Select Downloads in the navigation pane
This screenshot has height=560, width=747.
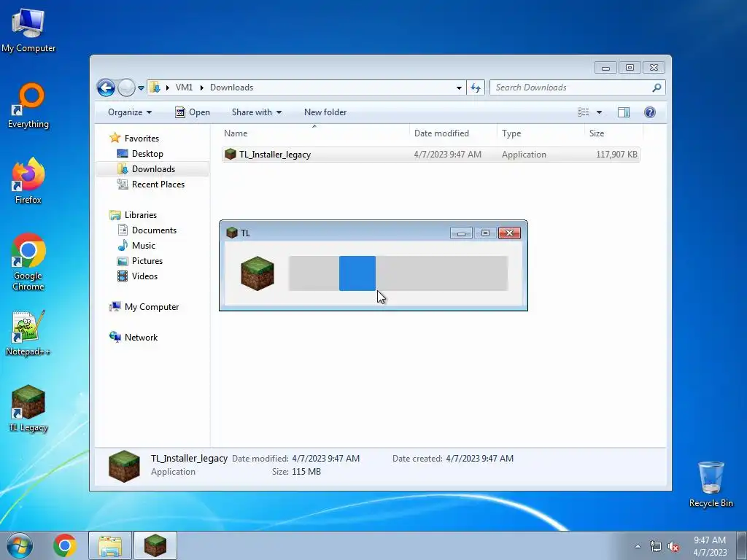coord(153,169)
